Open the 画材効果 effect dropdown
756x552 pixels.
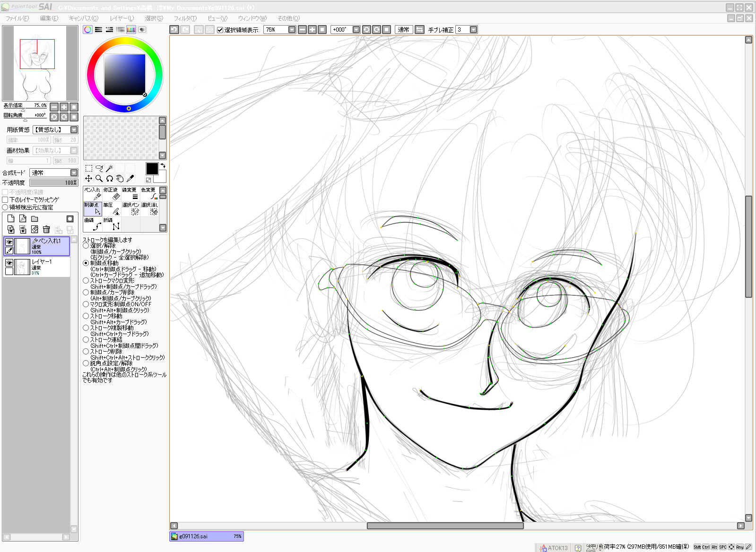[x=74, y=150]
